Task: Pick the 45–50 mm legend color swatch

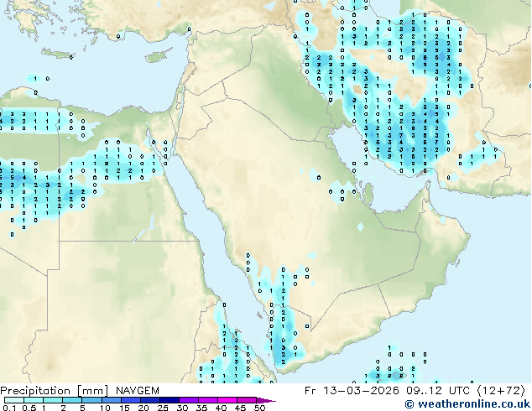Action: coord(247,400)
